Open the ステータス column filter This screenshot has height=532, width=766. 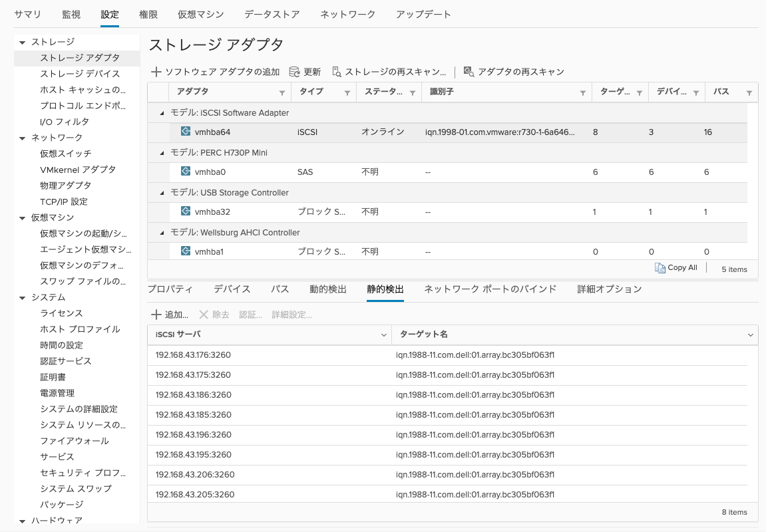[413, 92]
